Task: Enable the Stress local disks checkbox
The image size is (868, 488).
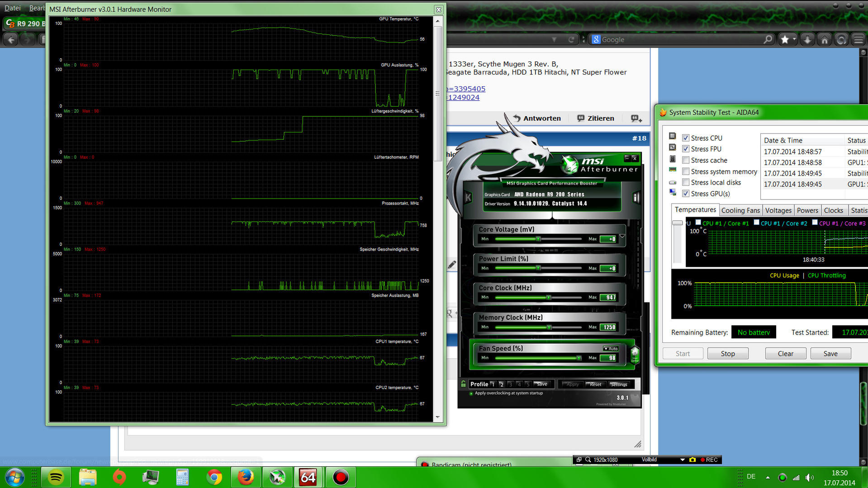Action: (x=686, y=182)
